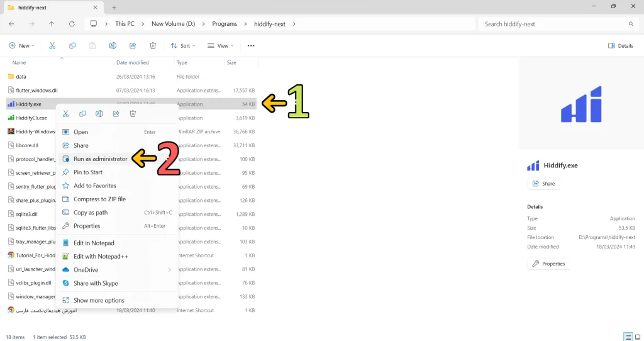
Task: Click the Delete icon in the context menu
Action: 133,114
